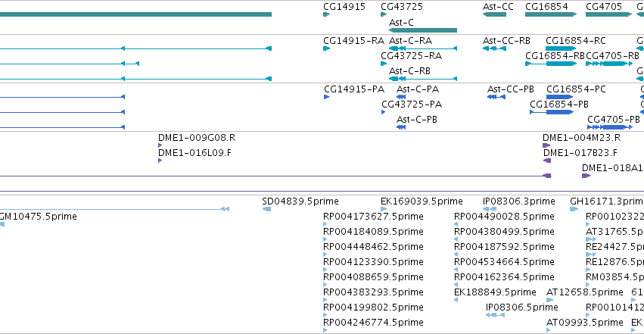This screenshot has width=644, height=334.
Task: Open the SD04839.5prime EST label
Action: click(x=300, y=201)
